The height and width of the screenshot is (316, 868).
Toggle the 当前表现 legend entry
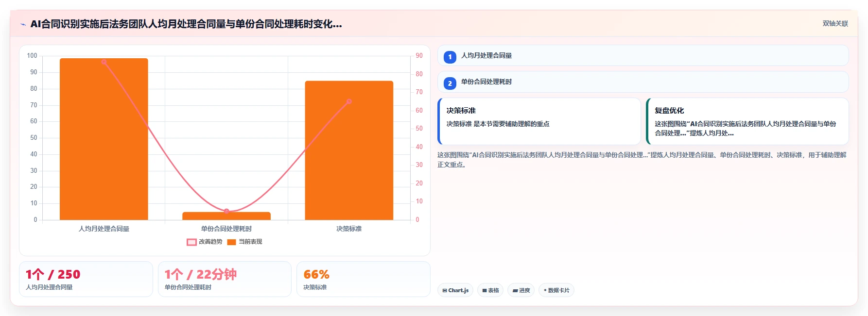[244, 242]
